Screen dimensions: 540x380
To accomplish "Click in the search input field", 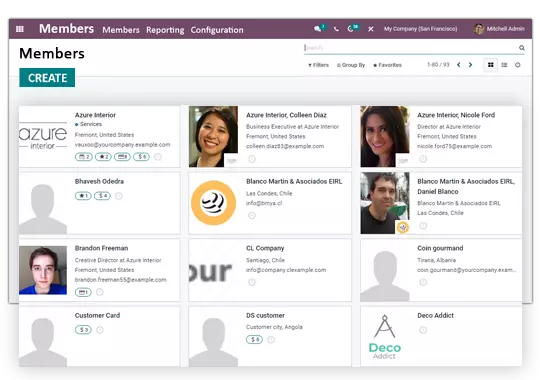I will [x=410, y=48].
